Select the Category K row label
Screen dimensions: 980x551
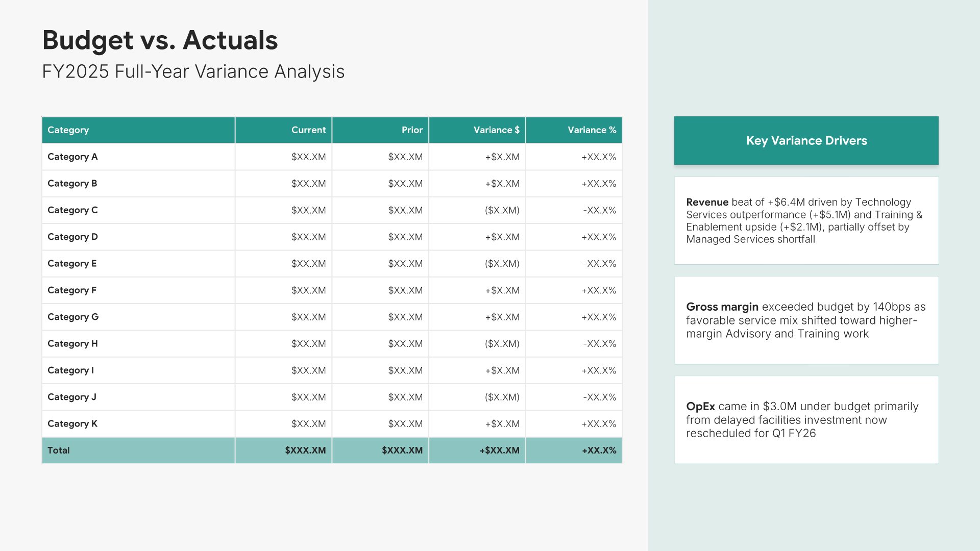[72, 423]
